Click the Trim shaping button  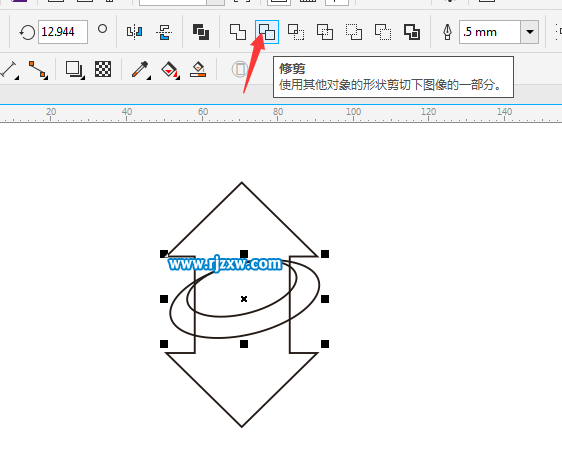click(267, 32)
